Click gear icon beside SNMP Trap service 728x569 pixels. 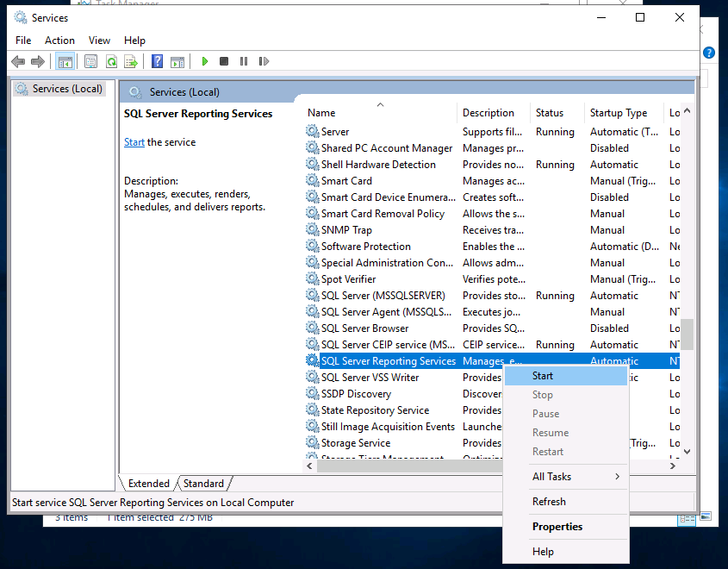coord(312,229)
